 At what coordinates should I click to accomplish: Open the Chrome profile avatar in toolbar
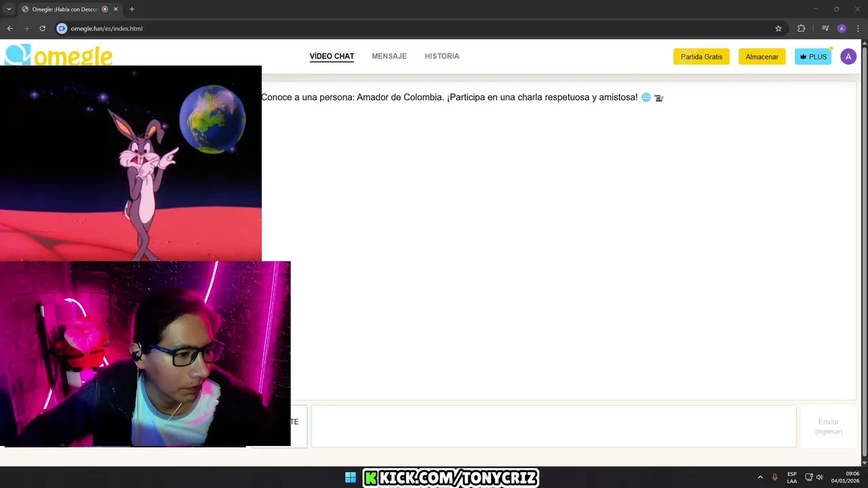click(842, 28)
